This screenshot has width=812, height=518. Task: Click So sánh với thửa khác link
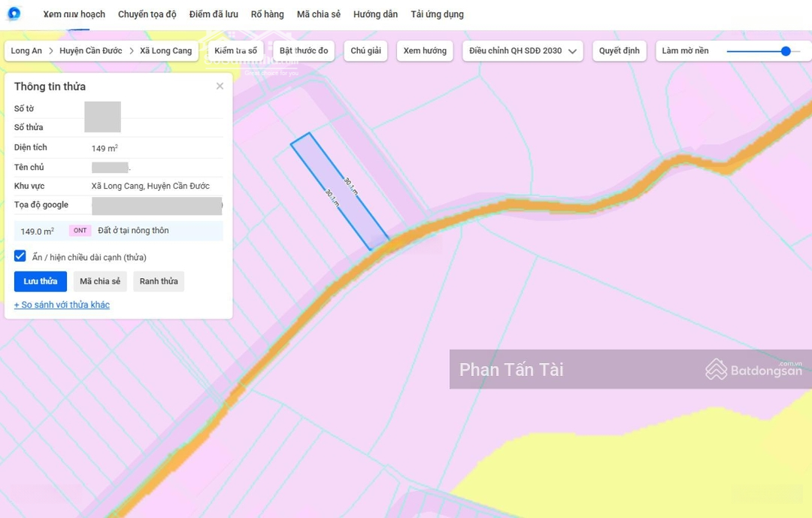click(62, 304)
